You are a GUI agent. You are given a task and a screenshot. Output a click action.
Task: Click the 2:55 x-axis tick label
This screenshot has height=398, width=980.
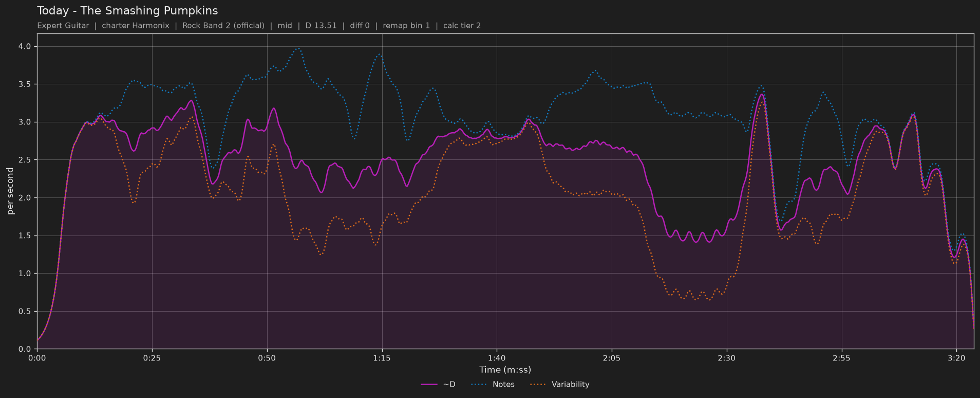coord(841,358)
